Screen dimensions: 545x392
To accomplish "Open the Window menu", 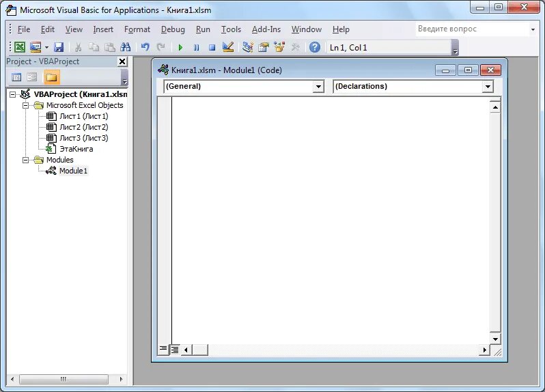I will (307, 29).
